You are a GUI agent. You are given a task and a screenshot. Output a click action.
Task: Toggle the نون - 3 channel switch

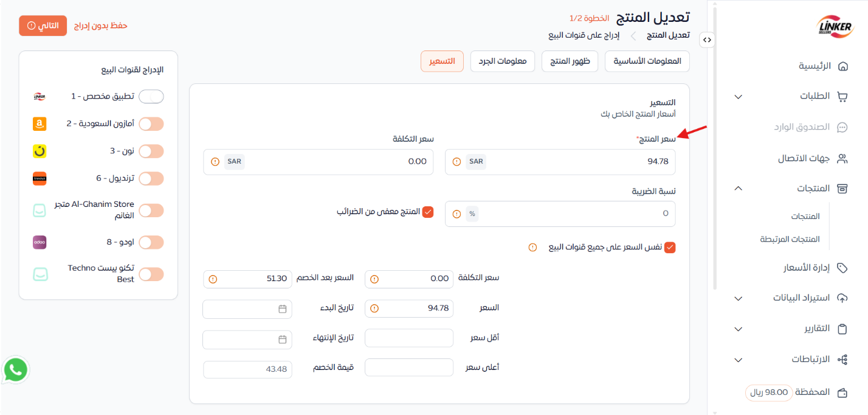tap(151, 151)
